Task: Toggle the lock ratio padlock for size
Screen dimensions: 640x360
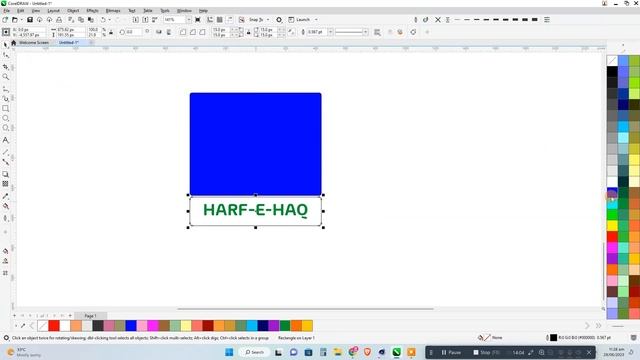Action: coord(111,32)
